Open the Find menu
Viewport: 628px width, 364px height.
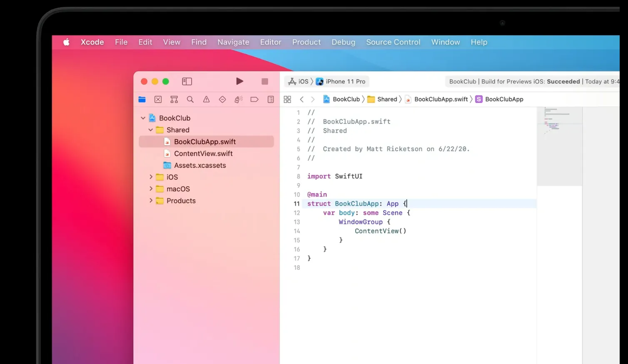(x=199, y=42)
